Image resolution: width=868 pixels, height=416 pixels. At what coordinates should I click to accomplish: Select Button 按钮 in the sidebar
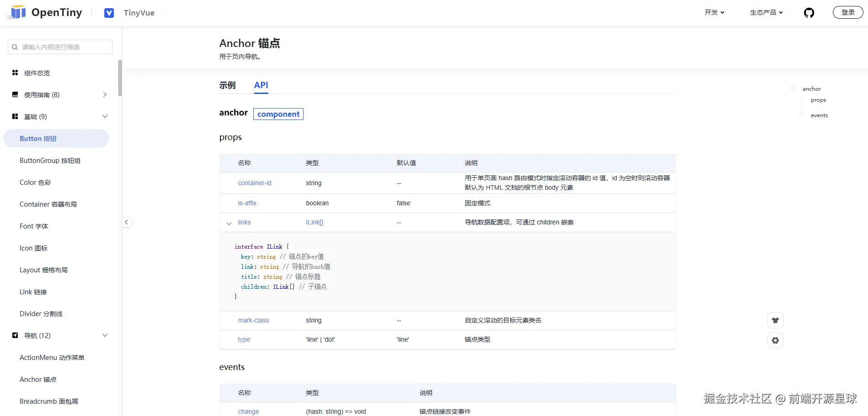point(56,138)
